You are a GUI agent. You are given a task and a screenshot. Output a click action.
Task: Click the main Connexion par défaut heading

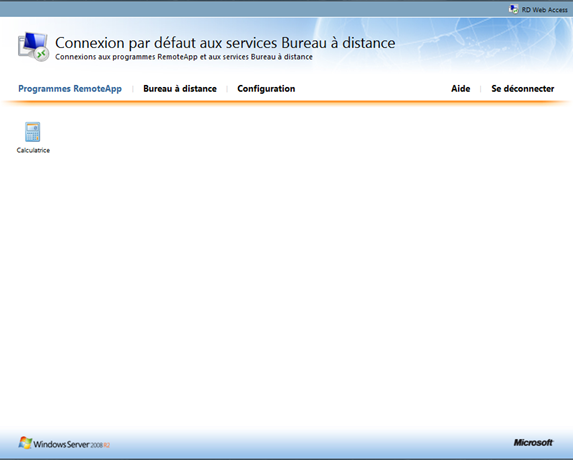225,43
